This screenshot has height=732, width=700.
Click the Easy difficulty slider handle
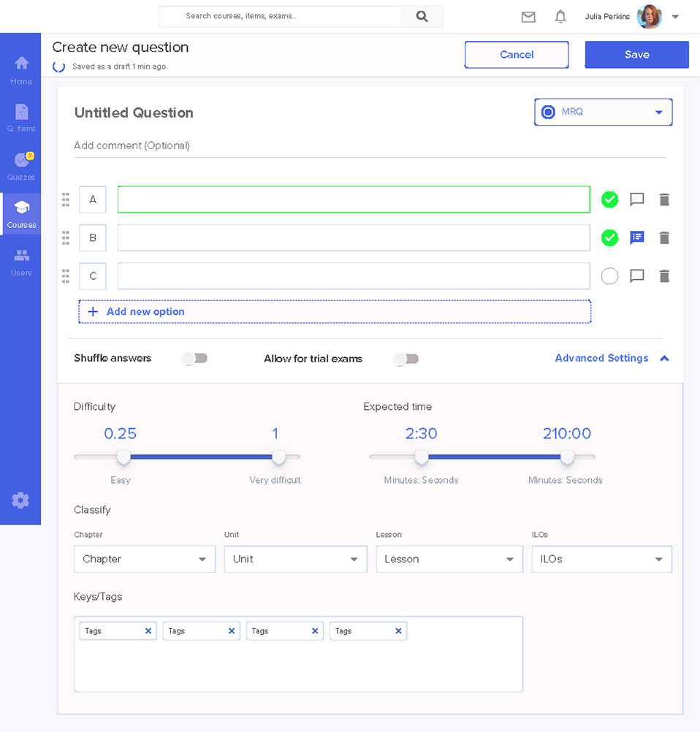(x=123, y=457)
